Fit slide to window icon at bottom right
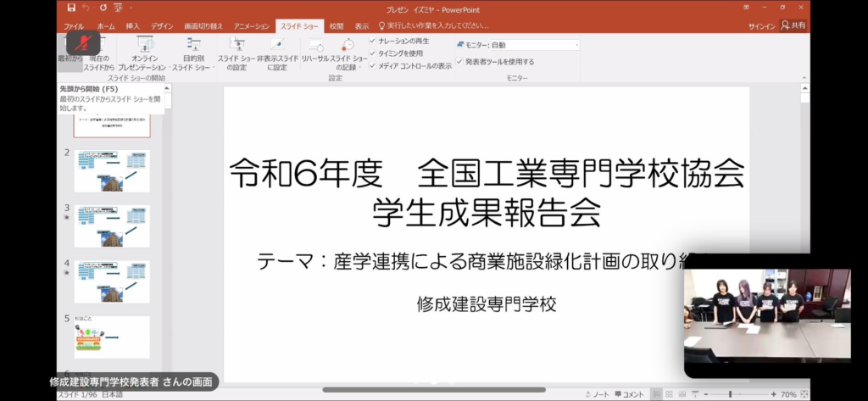Screen dimensions: 868x401 (803, 394)
